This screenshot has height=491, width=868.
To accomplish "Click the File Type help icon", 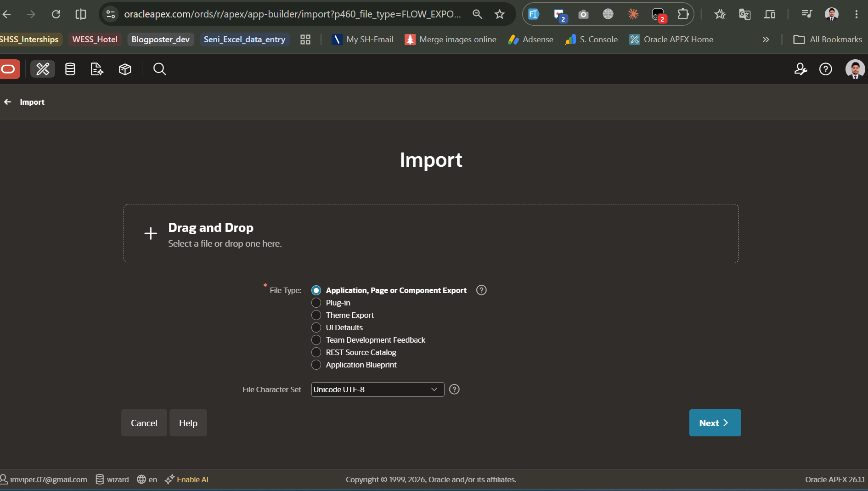I will pos(481,290).
